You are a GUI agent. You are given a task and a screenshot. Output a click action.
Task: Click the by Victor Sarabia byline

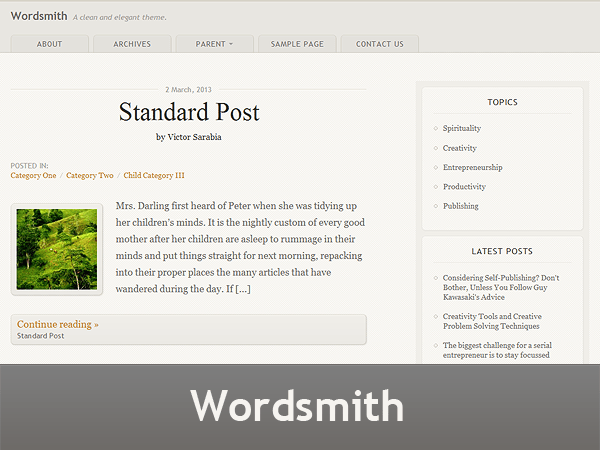[189, 137]
